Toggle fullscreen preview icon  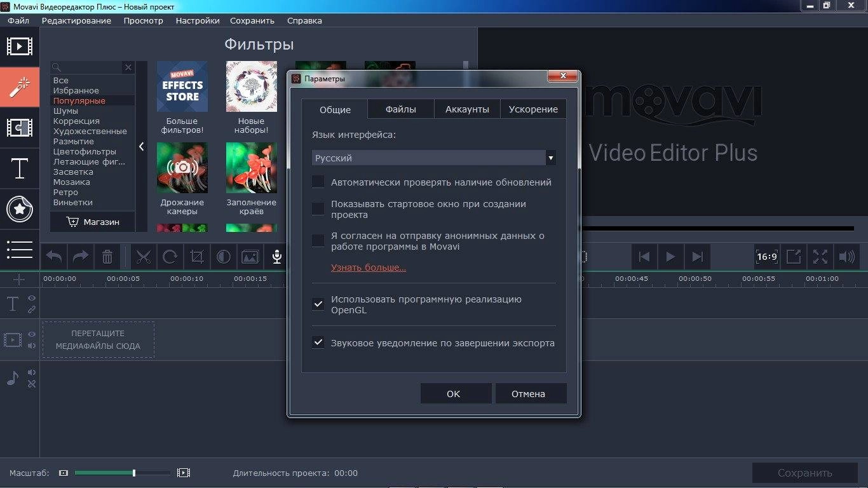pyautogui.click(x=820, y=257)
